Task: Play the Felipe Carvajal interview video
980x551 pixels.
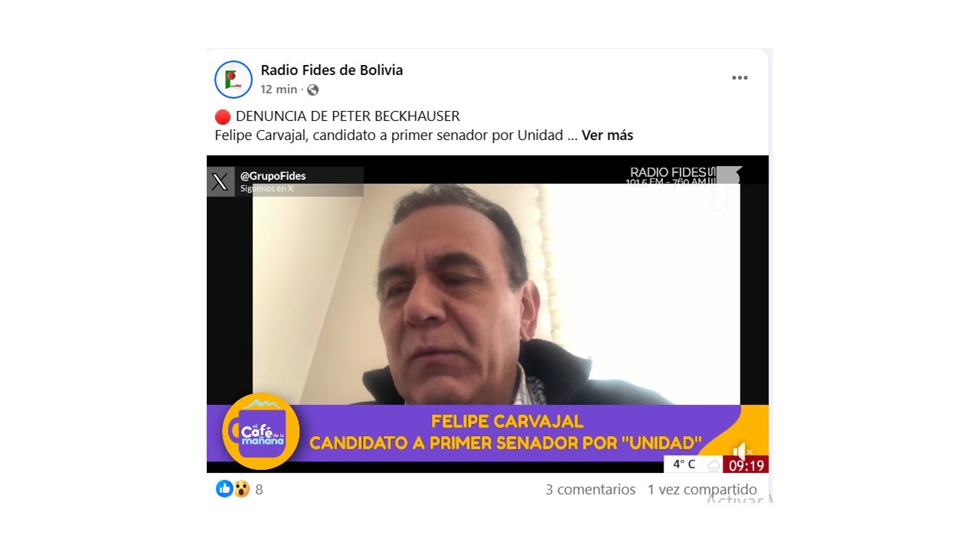Action: coord(488,314)
